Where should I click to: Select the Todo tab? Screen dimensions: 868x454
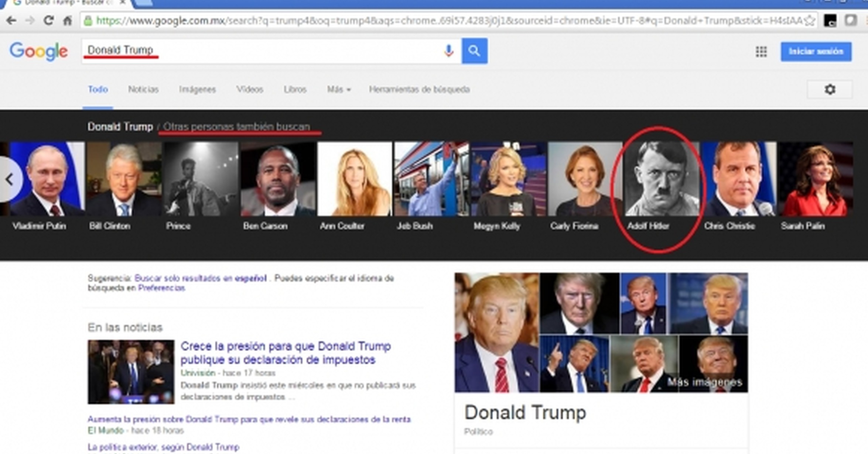[x=98, y=90]
